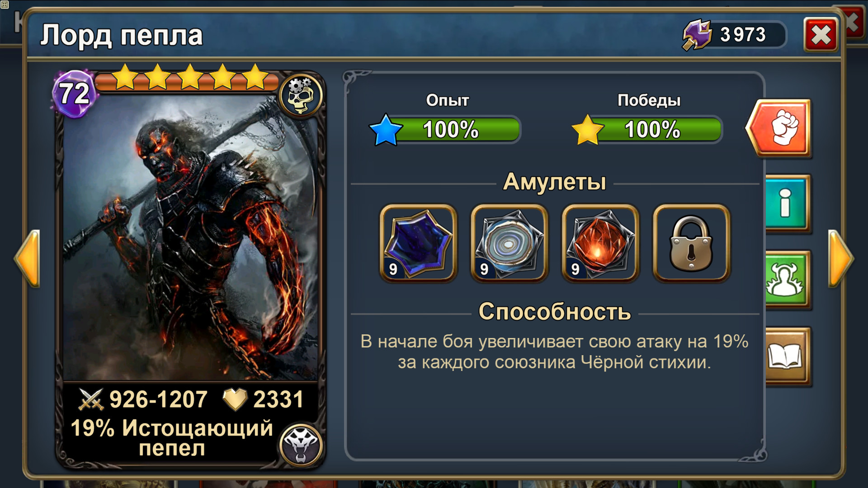
Task: Switch to the blue info tab
Action: [x=787, y=203]
